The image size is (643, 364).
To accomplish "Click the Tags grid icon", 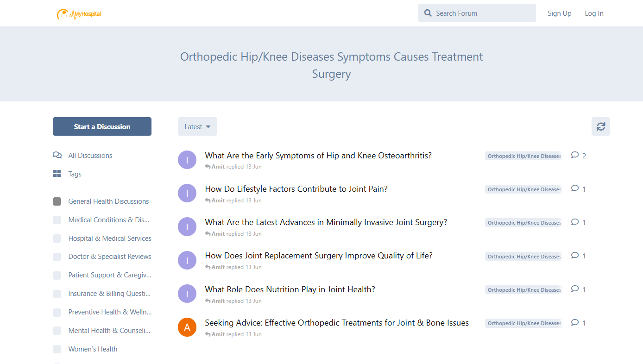I will pos(57,174).
